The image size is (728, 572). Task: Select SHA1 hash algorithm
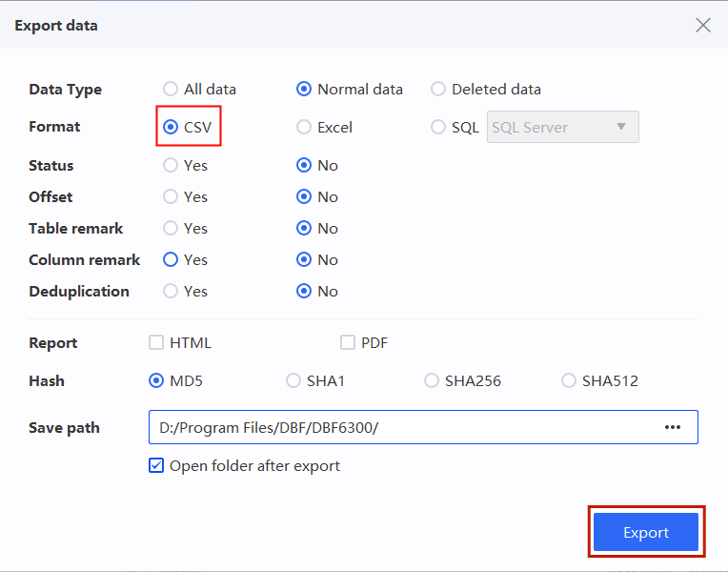point(293,380)
